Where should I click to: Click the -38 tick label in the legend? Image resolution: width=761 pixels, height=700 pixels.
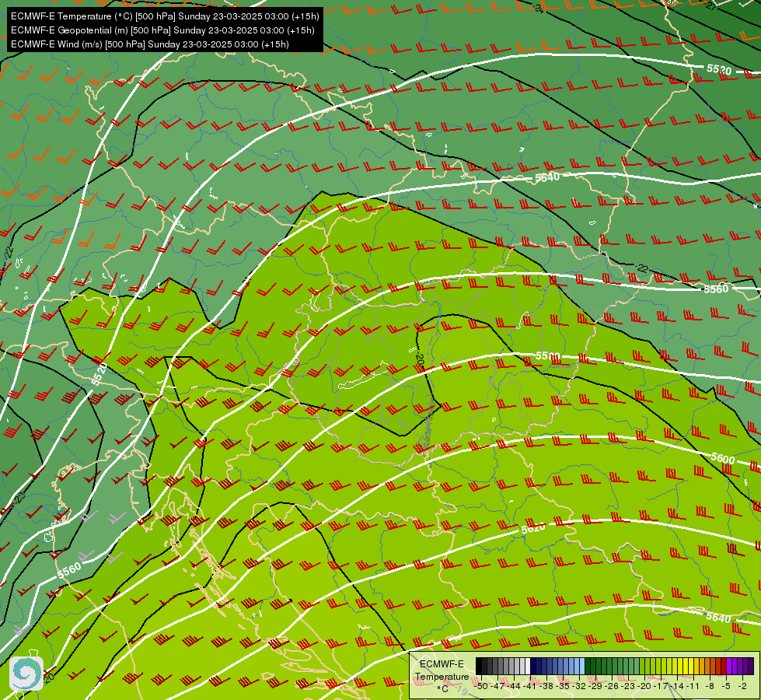[x=547, y=686]
